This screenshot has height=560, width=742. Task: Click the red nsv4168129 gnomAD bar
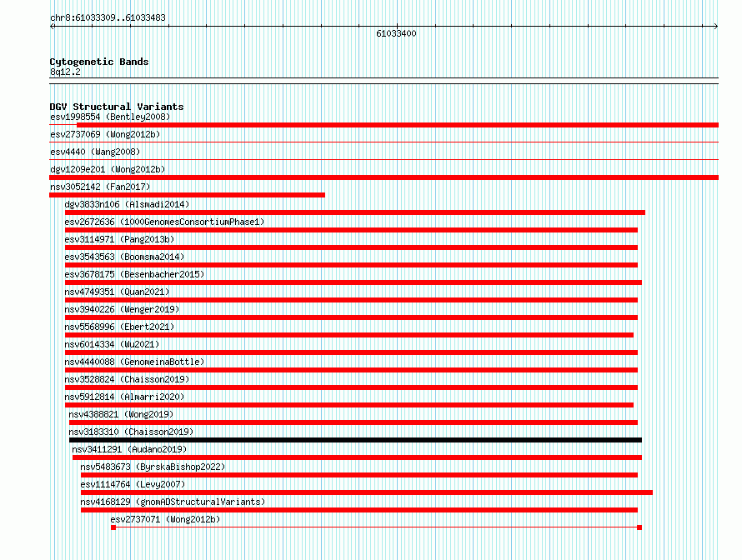tap(359, 510)
